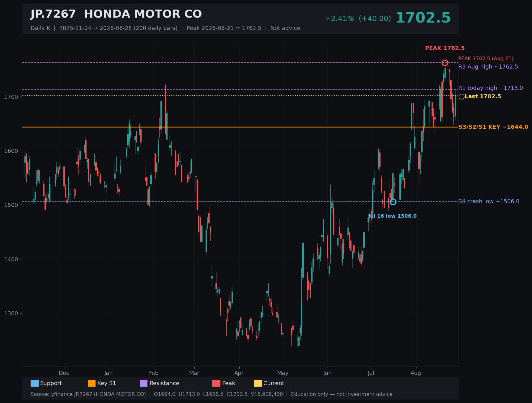Click the "S4 crash low ~1506.0" support label
Screen dimensions: 532x403
489,201
